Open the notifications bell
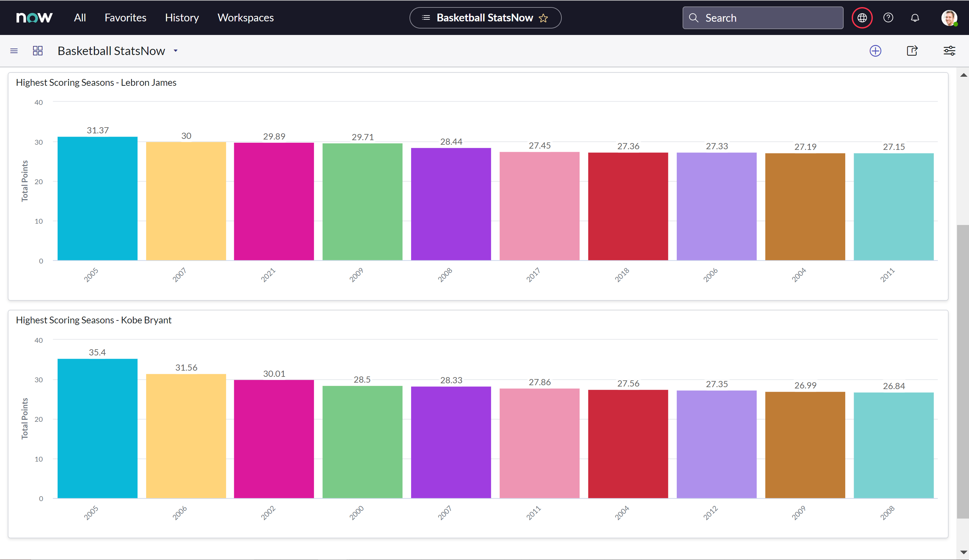 pos(915,18)
